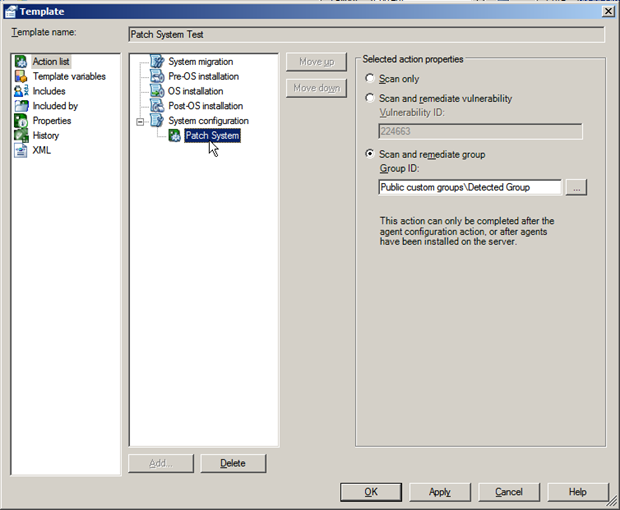This screenshot has height=510, width=620.
Task: Click the Template name field
Action: coord(367,34)
